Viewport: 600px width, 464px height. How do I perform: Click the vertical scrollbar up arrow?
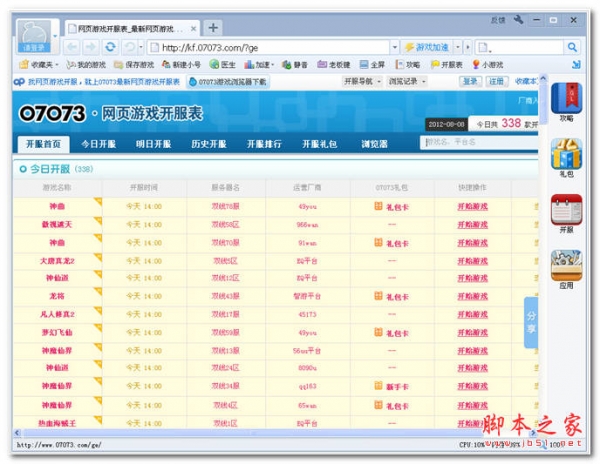543,78
